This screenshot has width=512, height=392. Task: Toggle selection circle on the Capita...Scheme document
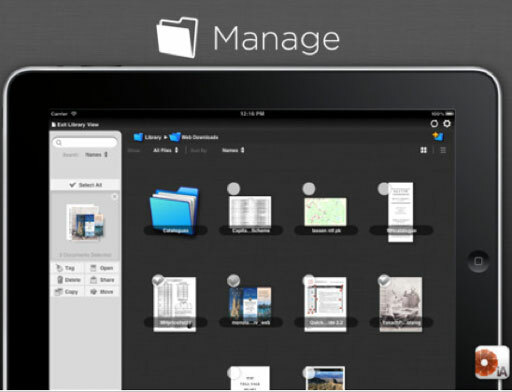[x=233, y=189]
